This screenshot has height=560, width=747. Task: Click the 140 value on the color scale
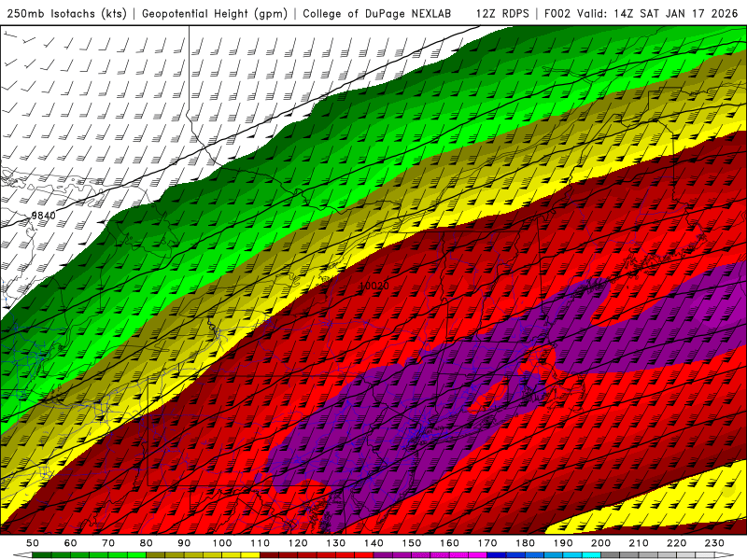[x=373, y=543]
